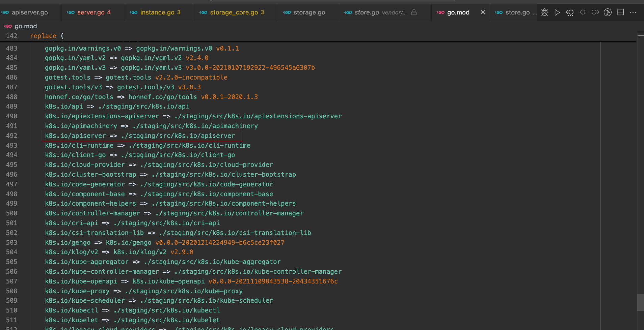Click line number 503 in the gutter
The height and width of the screenshot is (330, 644).
11,243
